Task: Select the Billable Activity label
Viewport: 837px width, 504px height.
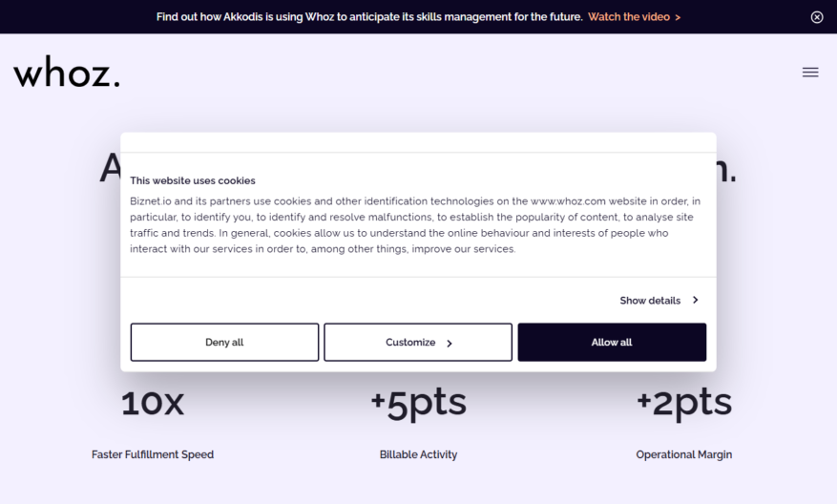Action: pyautogui.click(x=418, y=454)
